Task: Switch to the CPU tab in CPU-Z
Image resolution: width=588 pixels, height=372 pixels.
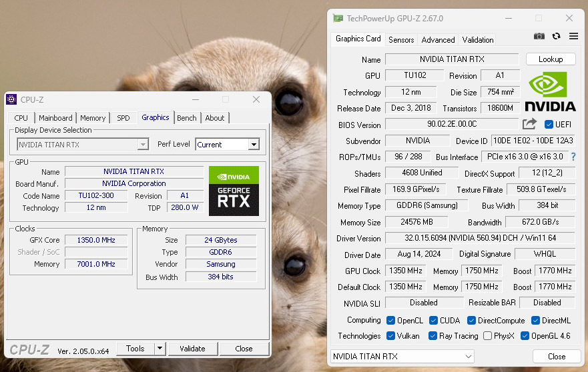Action: pos(21,118)
